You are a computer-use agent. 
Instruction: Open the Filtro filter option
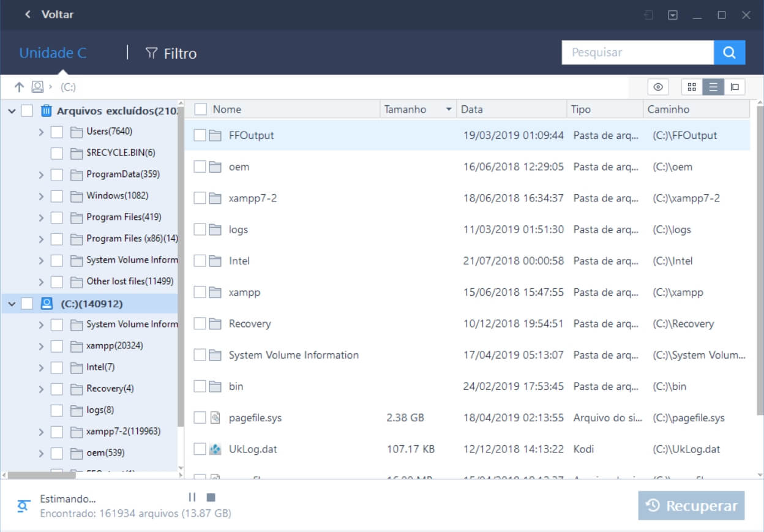tap(171, 53)
